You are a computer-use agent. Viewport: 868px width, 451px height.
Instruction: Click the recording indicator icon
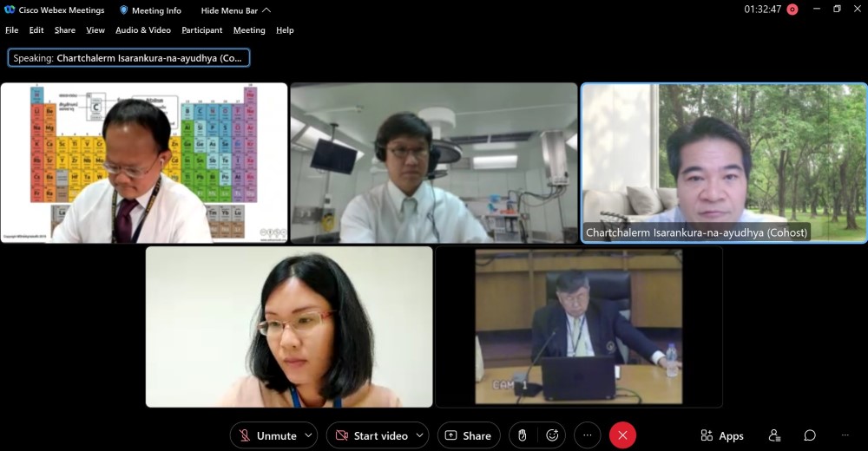pyautogui.click(x=792, y=10)
